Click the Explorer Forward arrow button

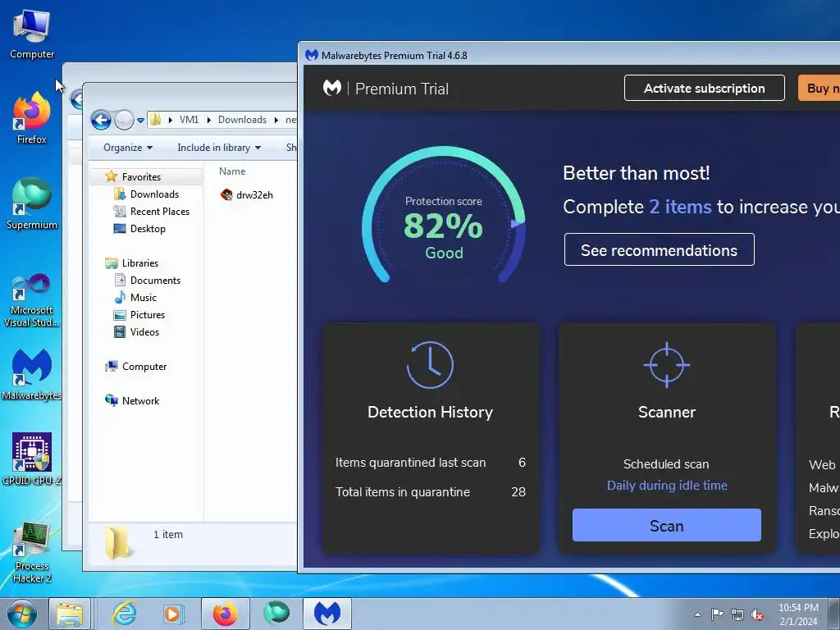[x=125, y=120]
